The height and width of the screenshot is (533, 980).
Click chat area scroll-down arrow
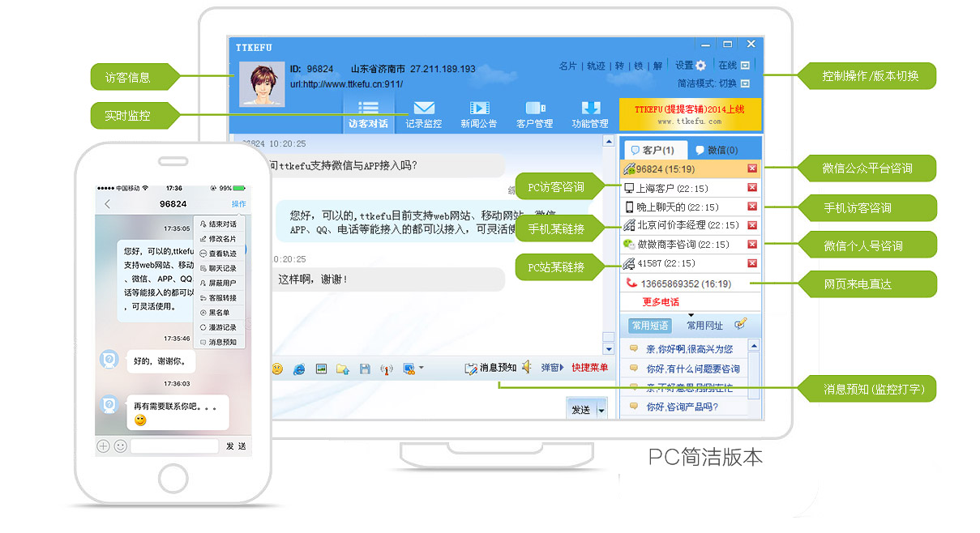tap(609, 349)
